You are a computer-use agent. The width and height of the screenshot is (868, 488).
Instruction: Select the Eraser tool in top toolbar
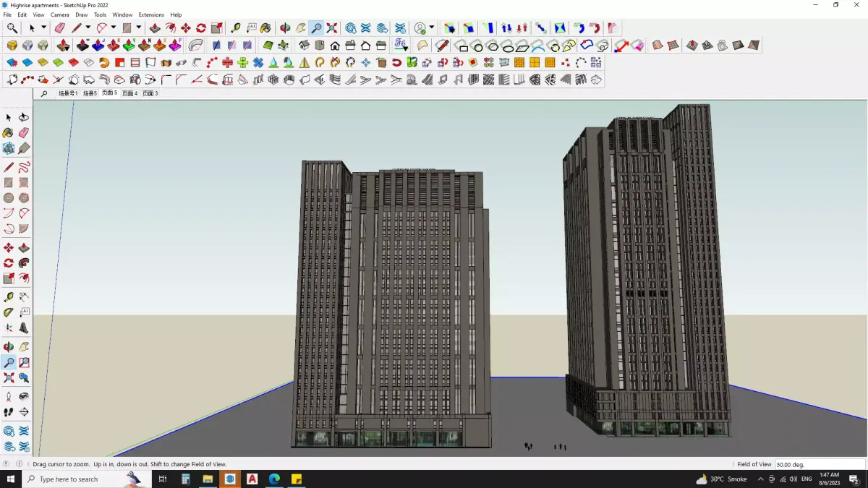(60, 28)
